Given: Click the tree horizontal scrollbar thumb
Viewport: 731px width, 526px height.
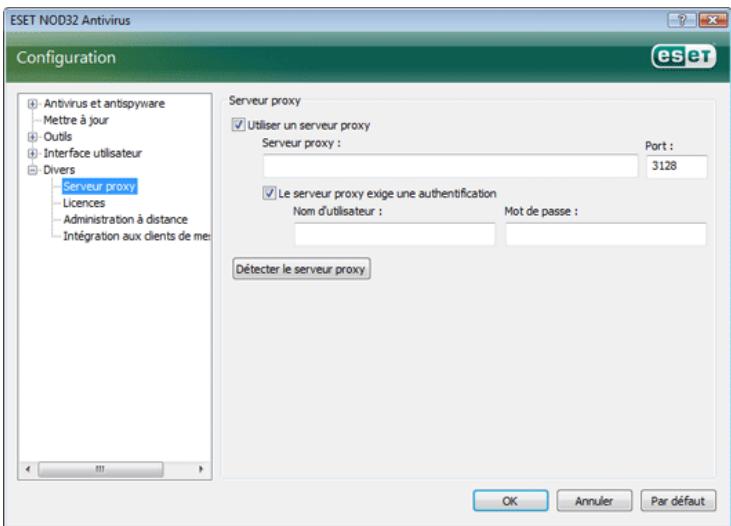Looking at the screenshot, I should 100,469.
